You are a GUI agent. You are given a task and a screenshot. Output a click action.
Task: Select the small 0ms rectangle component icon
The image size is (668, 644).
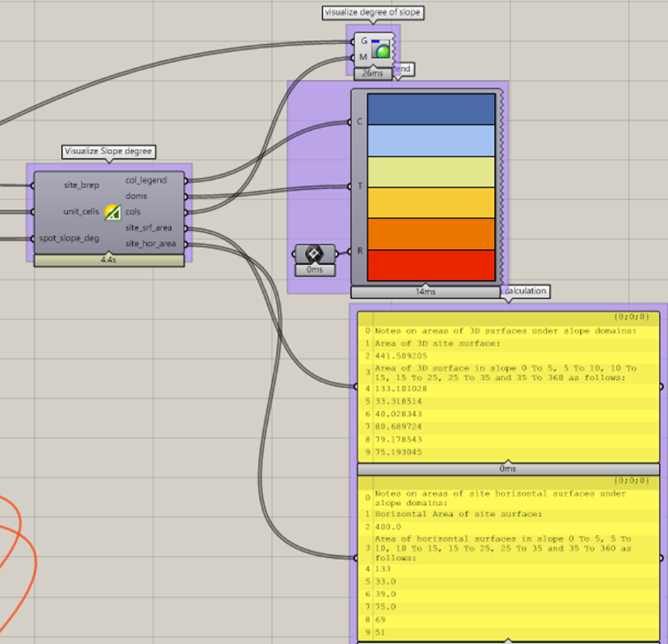(314, 254)
